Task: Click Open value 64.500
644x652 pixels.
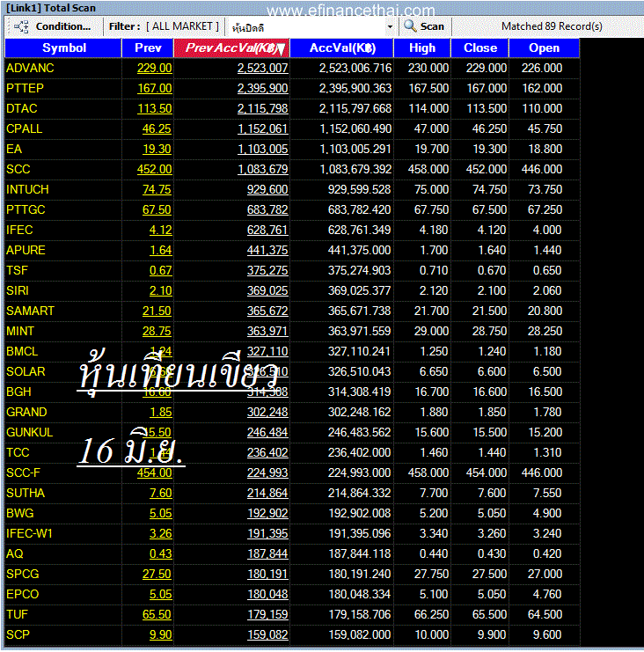Action: point(545,614)
